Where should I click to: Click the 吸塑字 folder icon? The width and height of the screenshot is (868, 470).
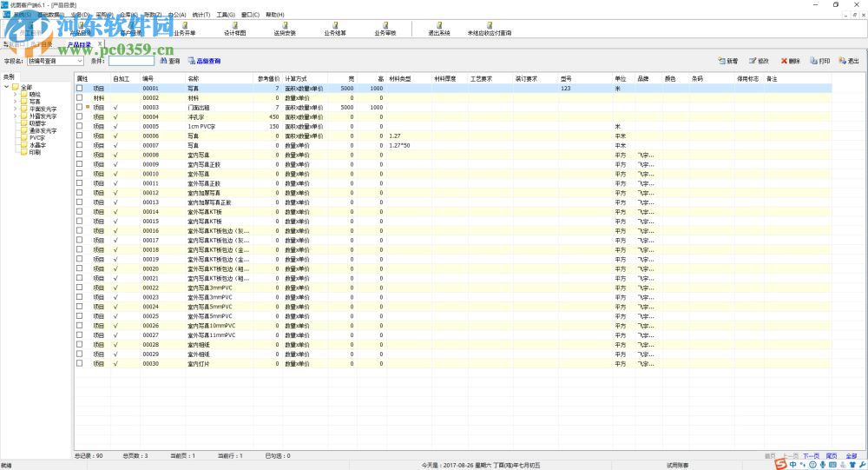tap(23, 123)
